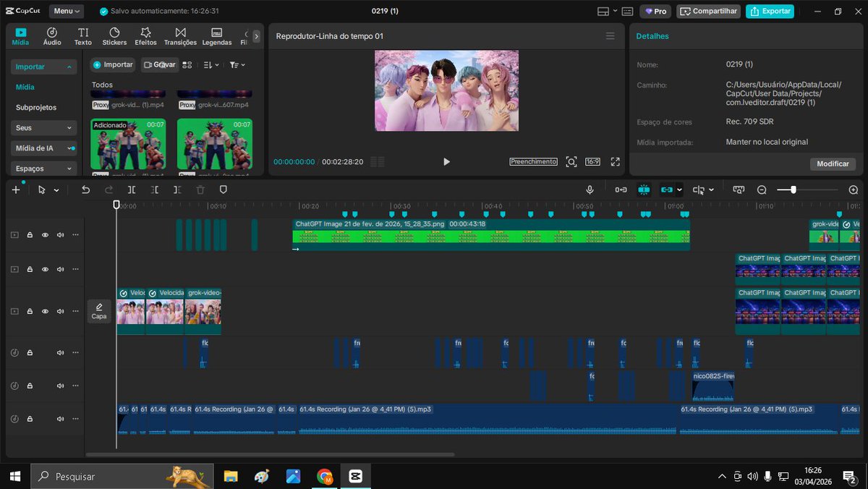Click the Modificar button
The width and height of the screenshot is (868, 489).
point(833,163)
